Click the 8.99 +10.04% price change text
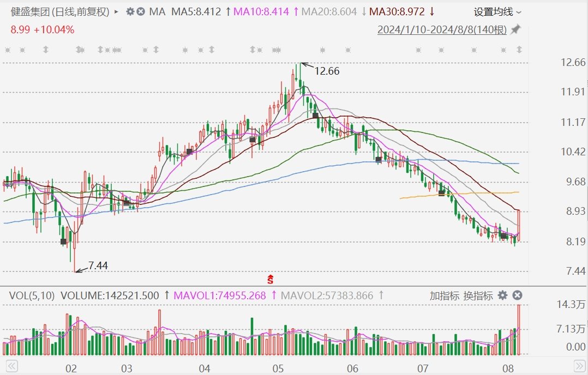 point(43,29)
